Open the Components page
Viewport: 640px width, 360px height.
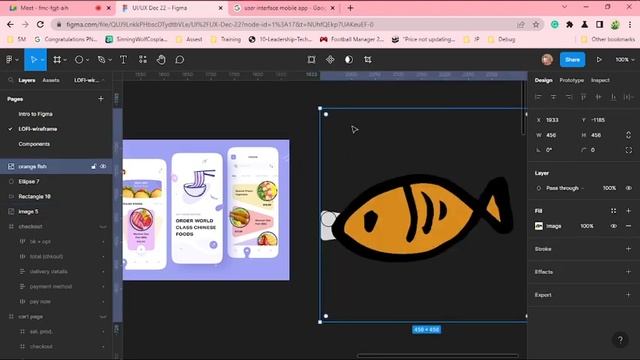pyautogui.click(x=34, y=144)
